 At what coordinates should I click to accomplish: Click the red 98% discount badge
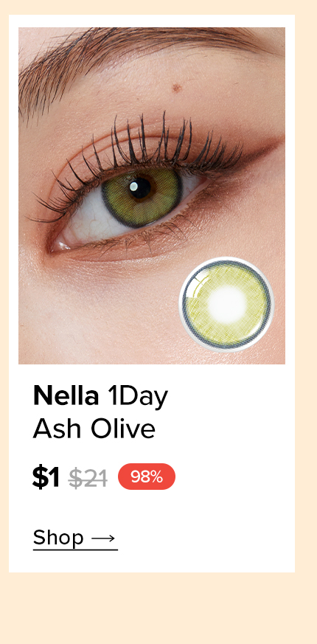(147, 477)
